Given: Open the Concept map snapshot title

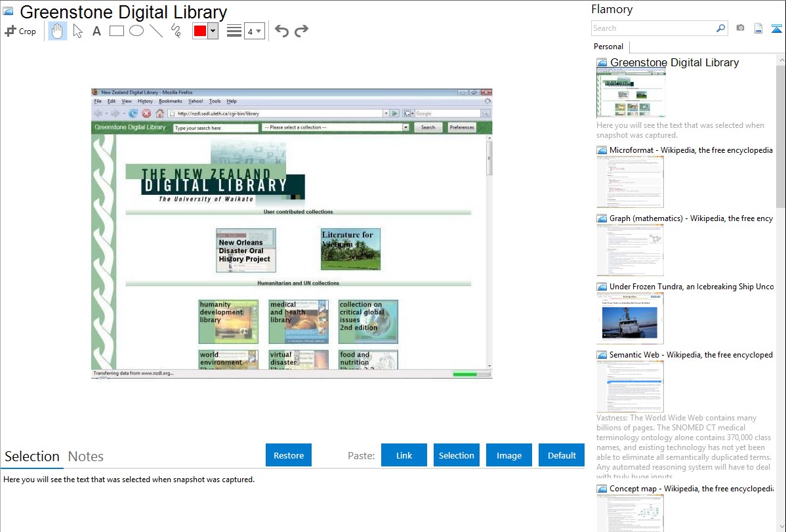Looking at the screenshot, I should pyautogui.click(x=692, y=488).
